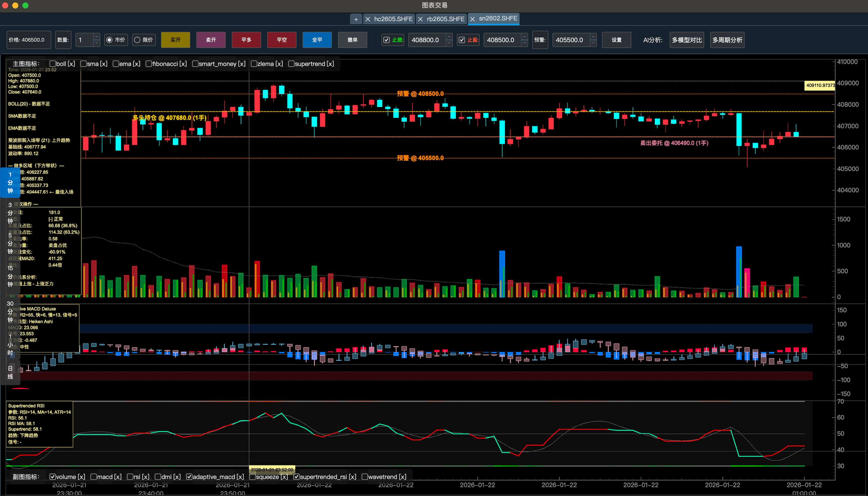Image resolution: width=868 pixels, height=496 pixels.
Task: Close the hc2605.SHFE tab
Action: tap(368, 19)
